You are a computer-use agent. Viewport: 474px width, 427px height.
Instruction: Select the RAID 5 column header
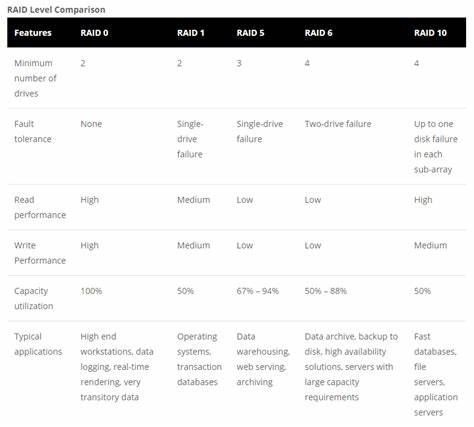pos(250,33)
